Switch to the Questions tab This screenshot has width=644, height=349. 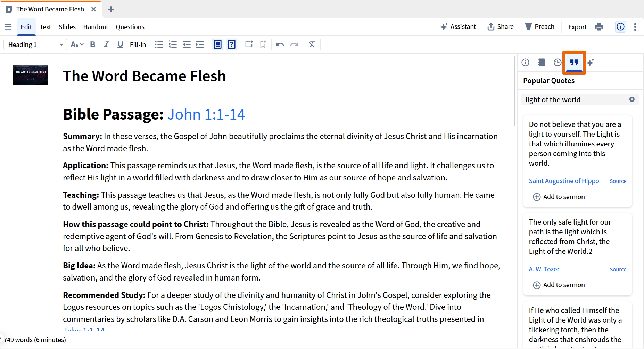[130, 27]
